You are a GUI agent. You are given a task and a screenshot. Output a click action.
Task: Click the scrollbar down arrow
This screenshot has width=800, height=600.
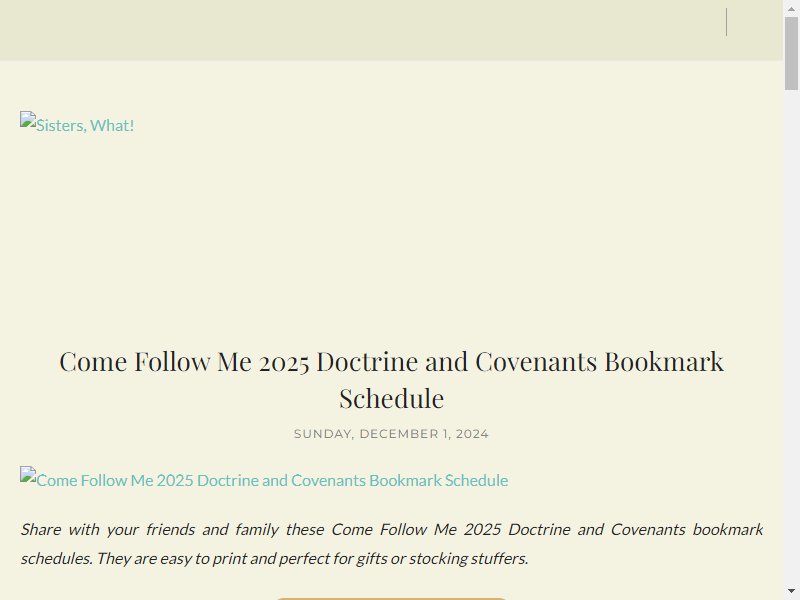coord(791,592)
